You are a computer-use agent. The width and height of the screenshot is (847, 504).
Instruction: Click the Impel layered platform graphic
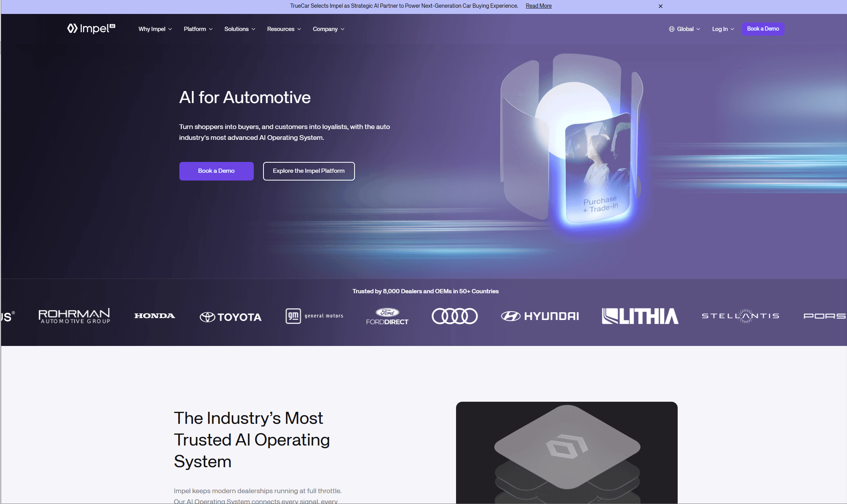[567, 452]
